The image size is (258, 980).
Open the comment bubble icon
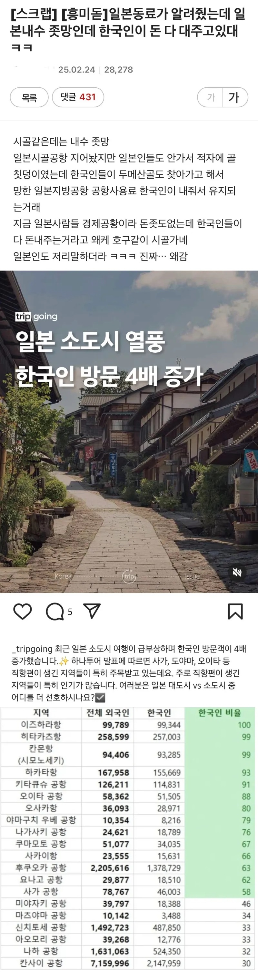55,611
